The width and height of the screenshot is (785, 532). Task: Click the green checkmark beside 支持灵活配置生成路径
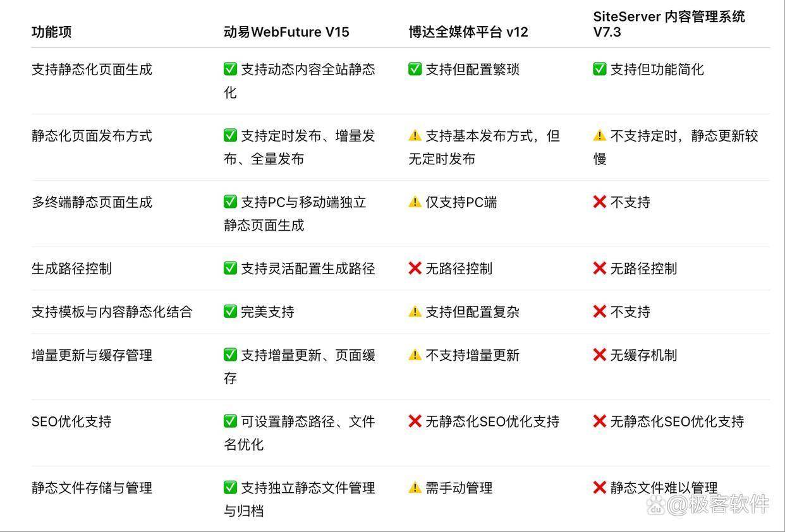tap(230, 268)
